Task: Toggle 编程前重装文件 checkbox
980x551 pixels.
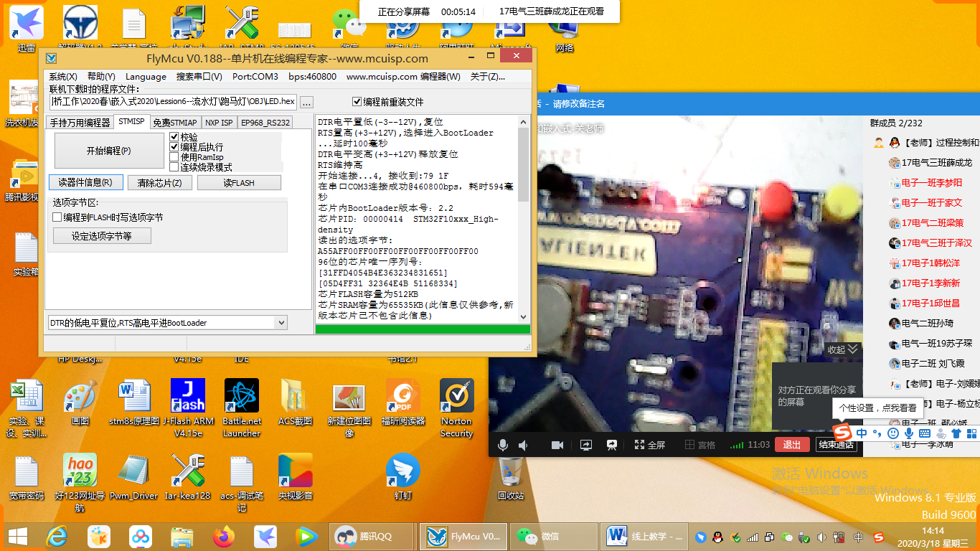Action: [x=357, y=102]
